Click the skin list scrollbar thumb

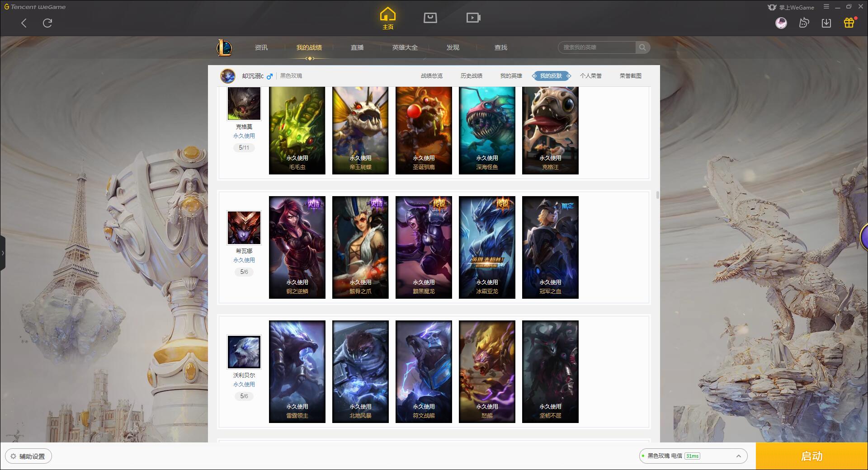pyautogui.click(x=657, y=195)
